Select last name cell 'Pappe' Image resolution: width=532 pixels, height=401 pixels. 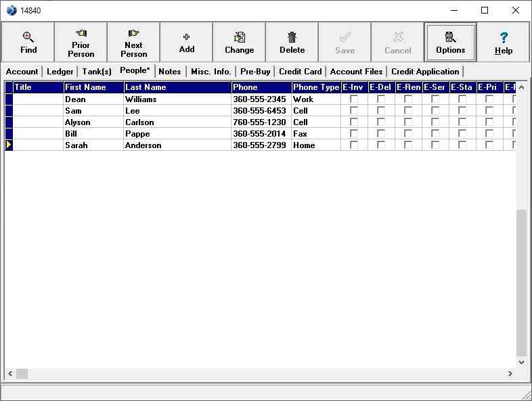coord(177,133)
